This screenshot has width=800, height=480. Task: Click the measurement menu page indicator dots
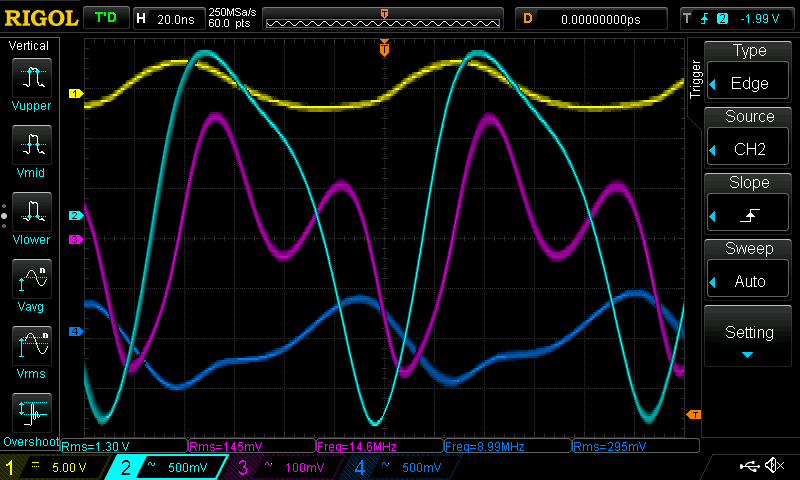tap(4, 216)
